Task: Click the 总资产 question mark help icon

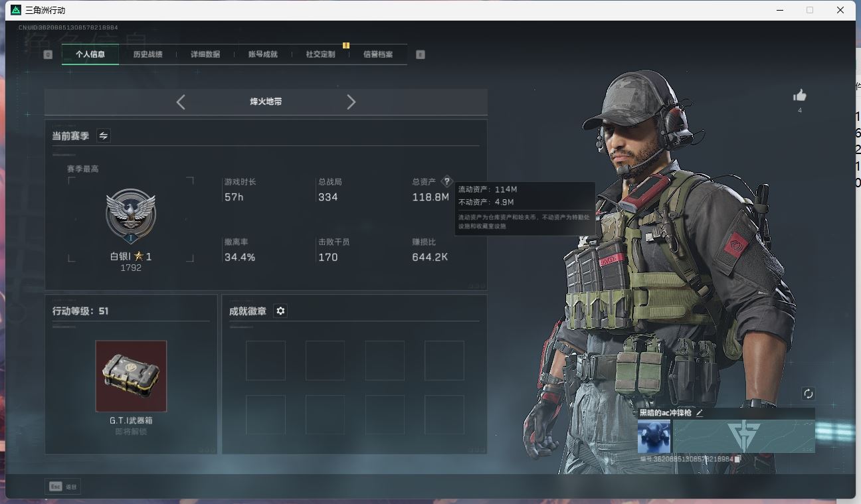Action: (446, 181)
